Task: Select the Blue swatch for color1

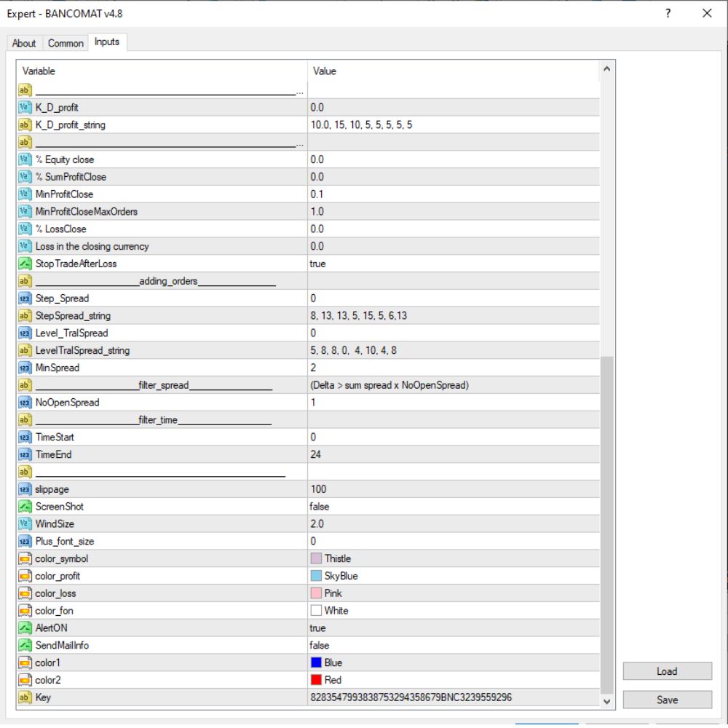Action: pyautogui.click(x=316, y=662)
